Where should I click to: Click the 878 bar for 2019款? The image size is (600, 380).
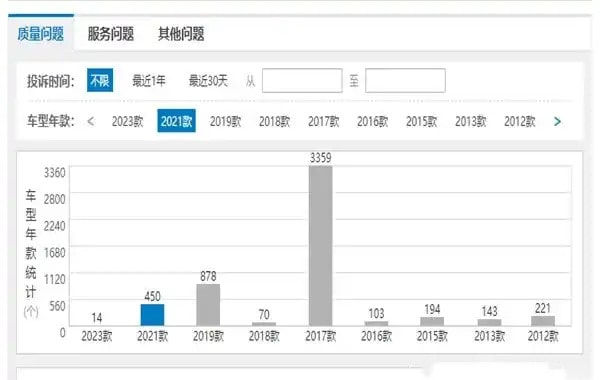coord(208,305)
